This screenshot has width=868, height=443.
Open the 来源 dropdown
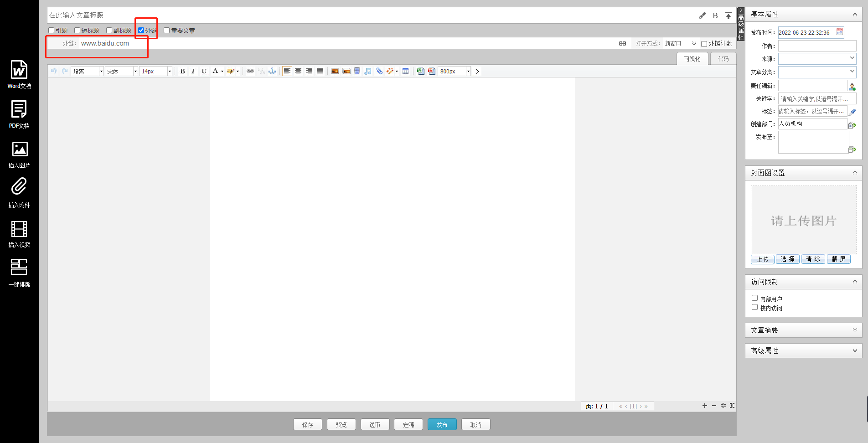(x=817, y=58)
